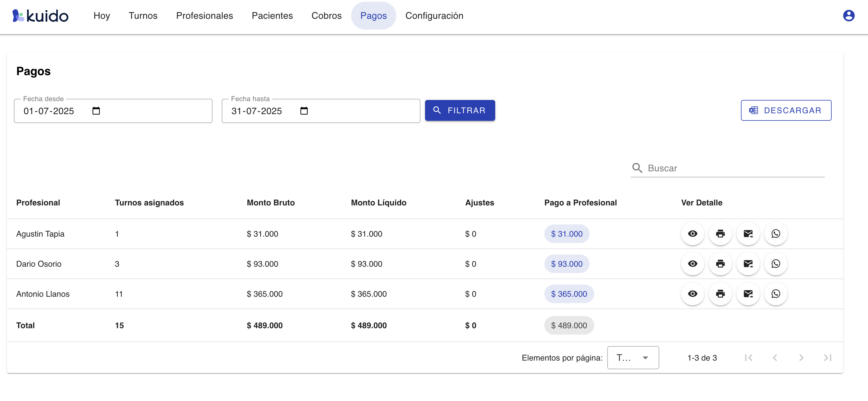This screenshot has width=868, height=401.
Task: Click the search magnifier icon by Buscar
Action: pos(637,168)
